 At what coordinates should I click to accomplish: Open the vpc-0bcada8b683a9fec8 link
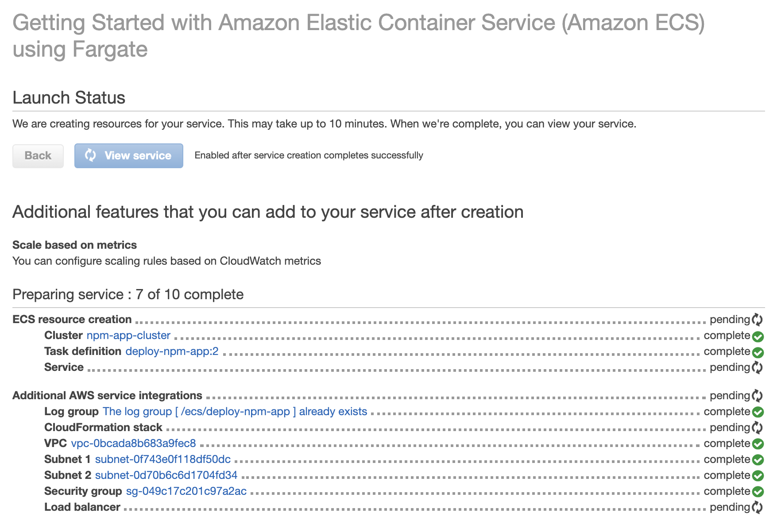pos(133,443)
